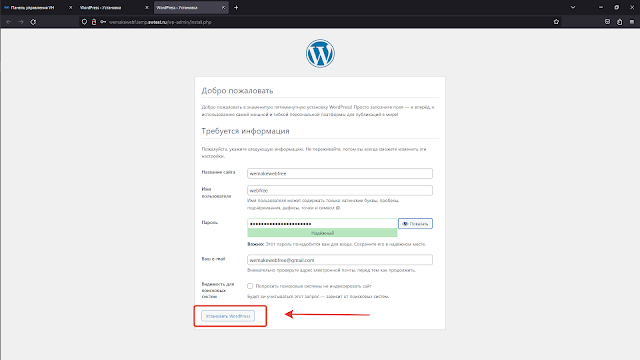This screenshot has width=640, height=360.
Task: Focus the username field containing webfree
Action: point(340,191)
